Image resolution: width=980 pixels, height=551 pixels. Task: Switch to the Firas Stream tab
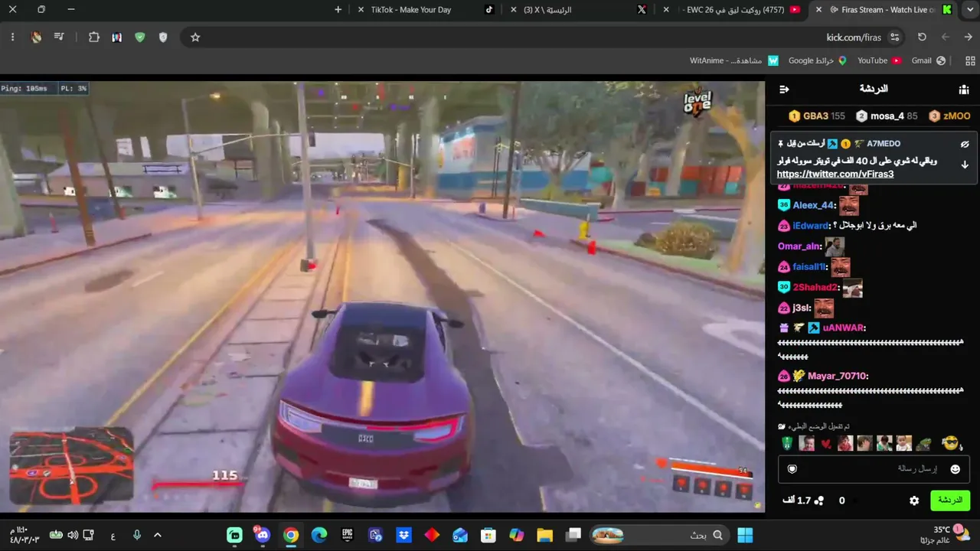[x=882, y=10]
